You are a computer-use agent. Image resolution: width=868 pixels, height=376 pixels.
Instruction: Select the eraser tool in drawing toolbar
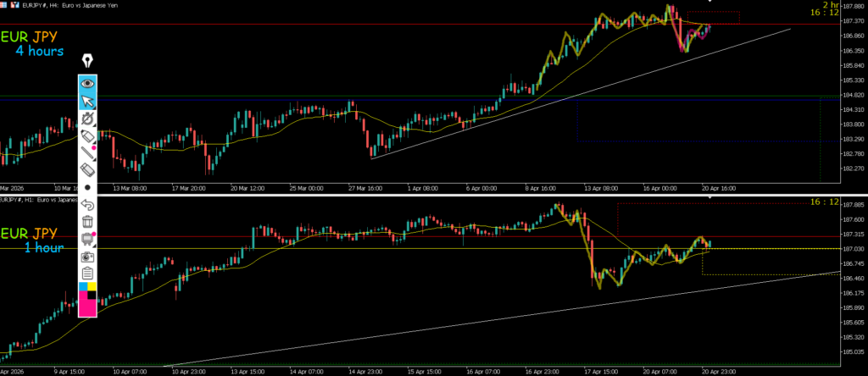point(87,170)
